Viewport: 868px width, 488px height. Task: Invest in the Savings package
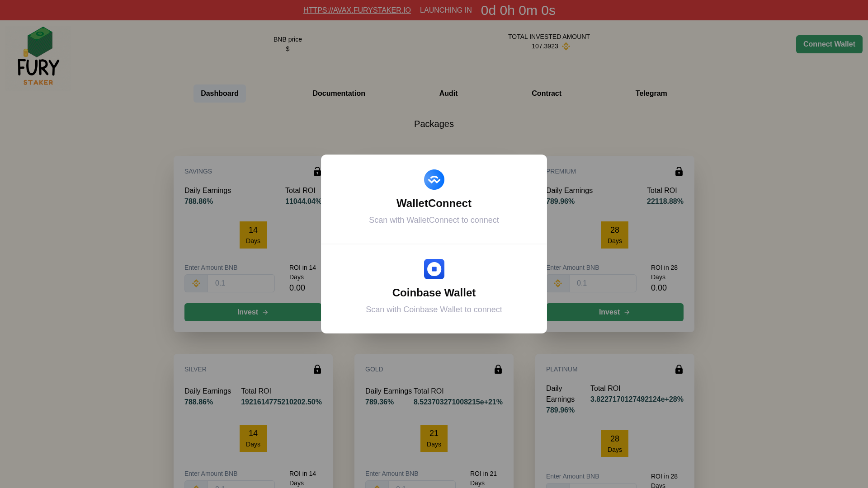253,312
